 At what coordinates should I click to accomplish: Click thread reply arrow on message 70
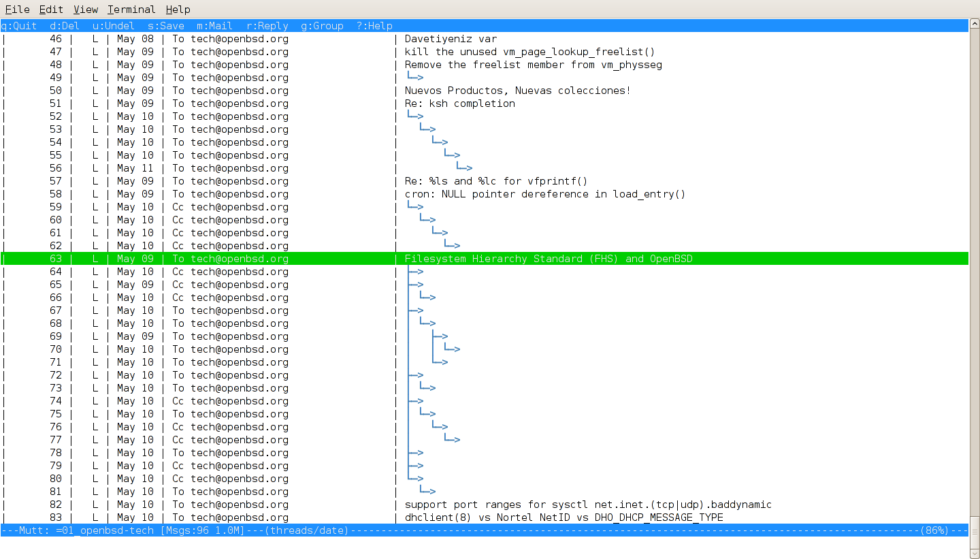pos(451,349)
